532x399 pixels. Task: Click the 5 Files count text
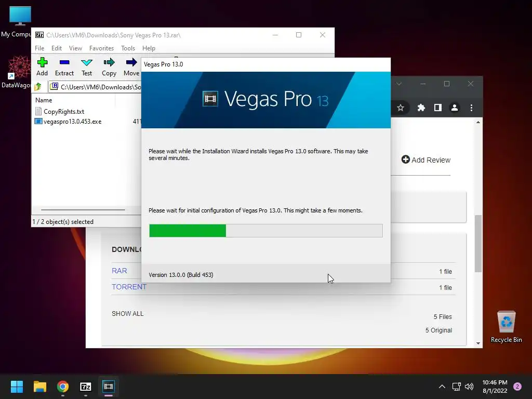pyautogui.click(x=443, y=316)
